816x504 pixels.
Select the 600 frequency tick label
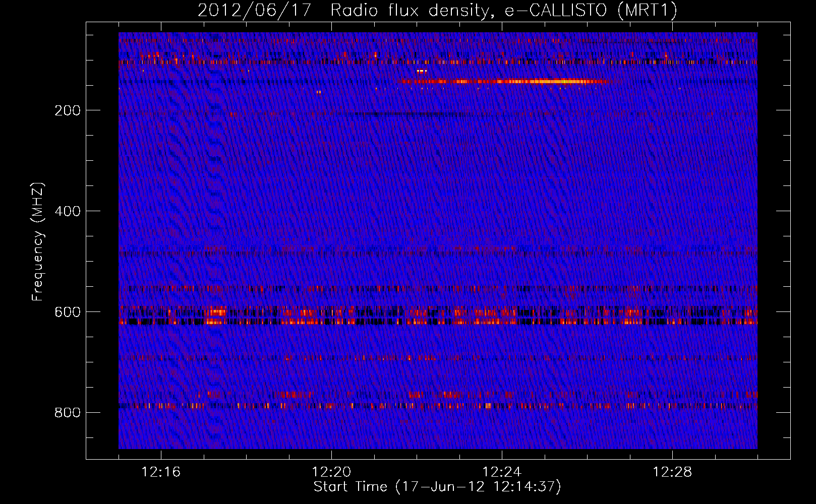(x=68, y=312)
